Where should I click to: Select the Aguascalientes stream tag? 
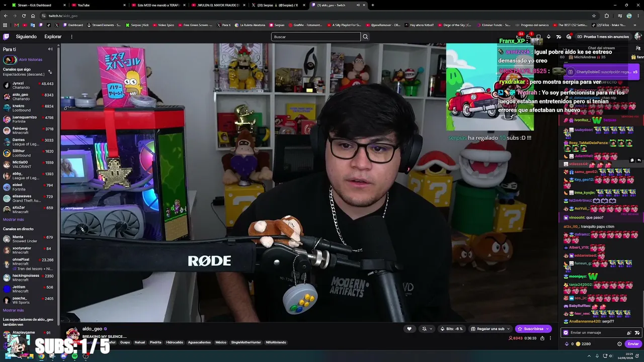click(x=199, y=342)
